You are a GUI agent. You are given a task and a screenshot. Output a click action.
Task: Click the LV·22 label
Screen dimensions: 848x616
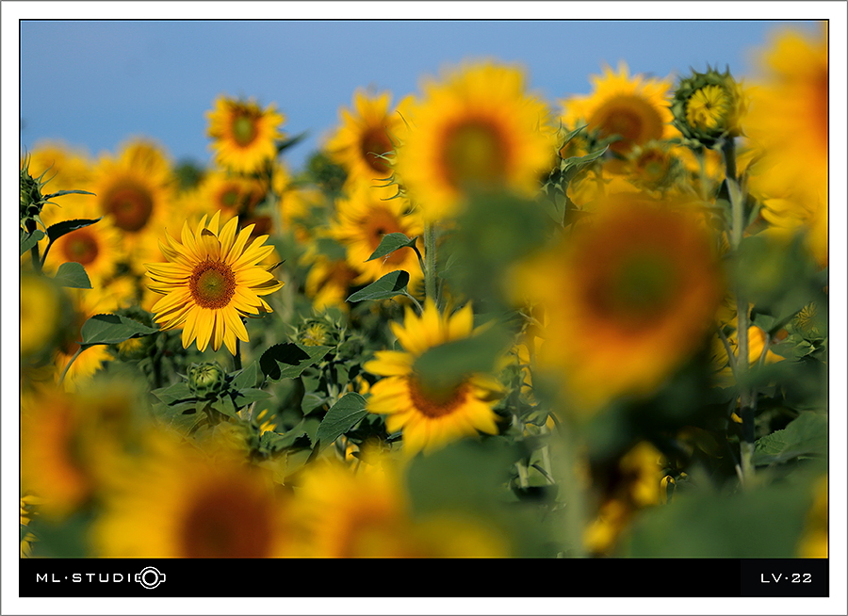click(786, 578)
